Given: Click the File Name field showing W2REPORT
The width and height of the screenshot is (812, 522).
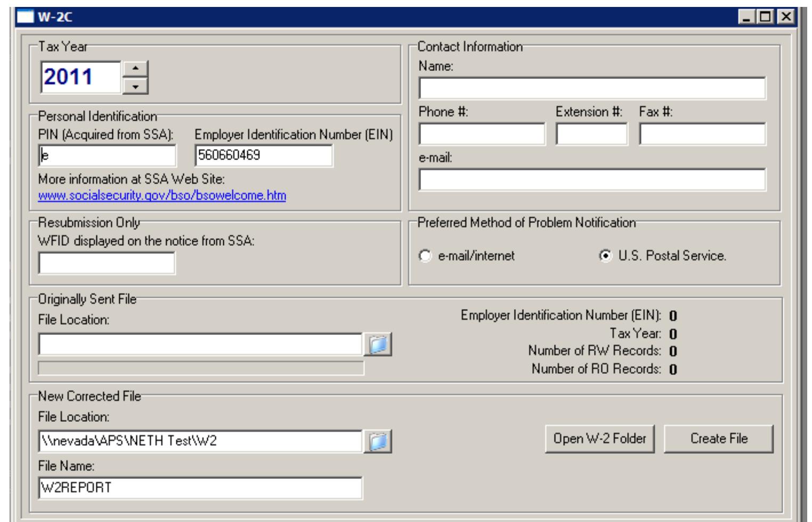Looking at the screenshot, I should point(200,488).
